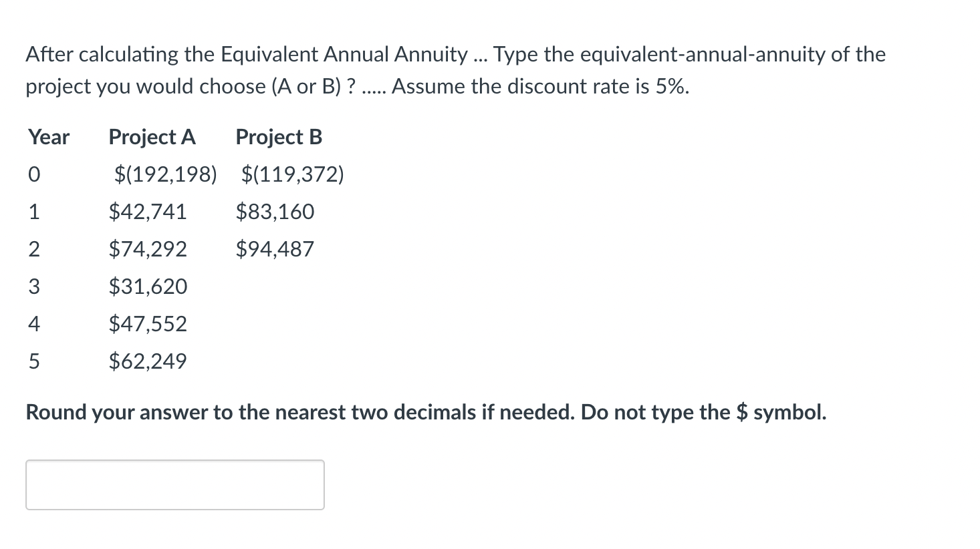Click the Year 4 value $47,552
The width and height of the screenshot is (980, 549).
pos(148,323)
